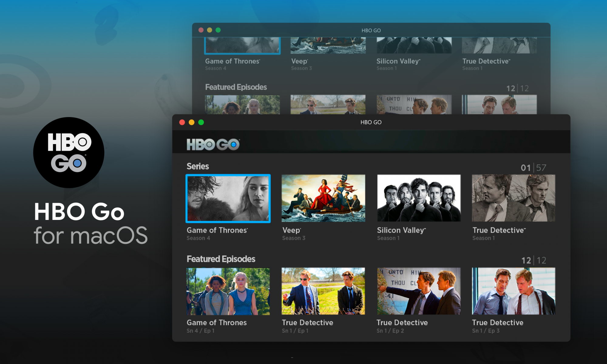Click the Series section heading

(198, 166)
